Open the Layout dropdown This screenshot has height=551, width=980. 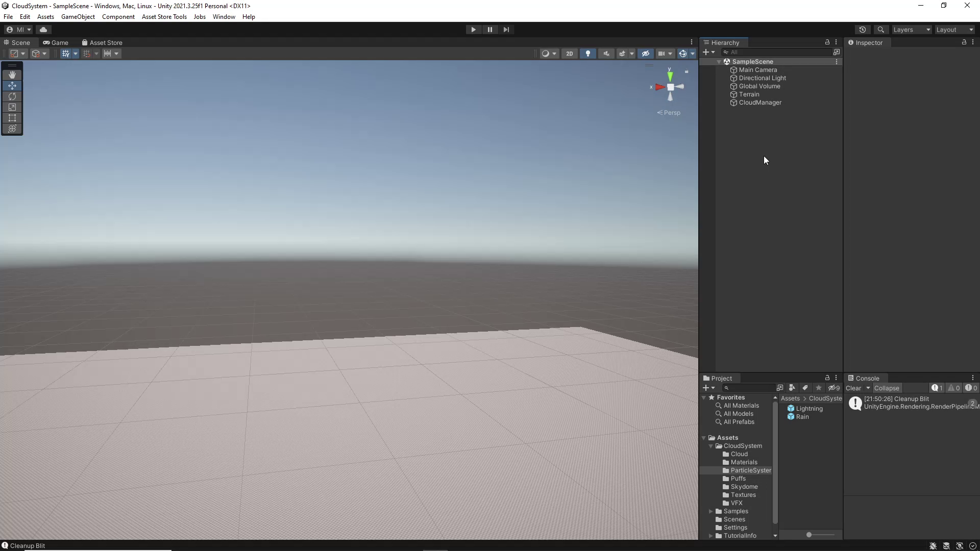954,30
